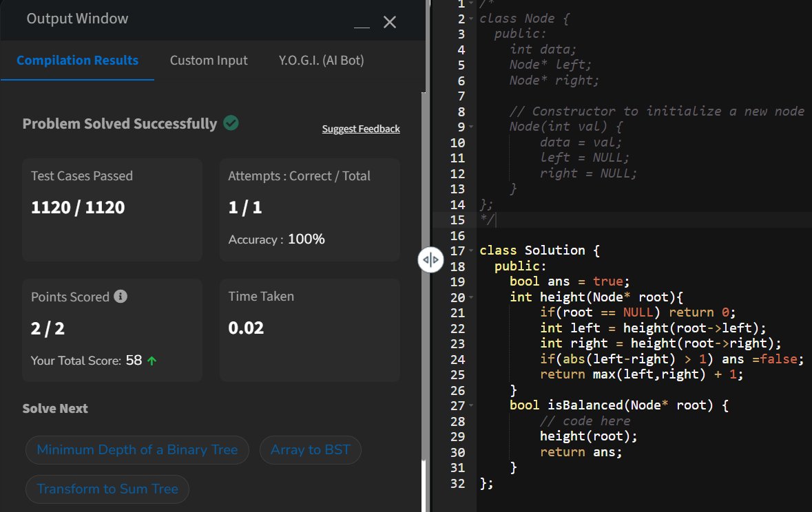Click the 'Solve Next' heading
812x512 pixels.
coord(55,409)
